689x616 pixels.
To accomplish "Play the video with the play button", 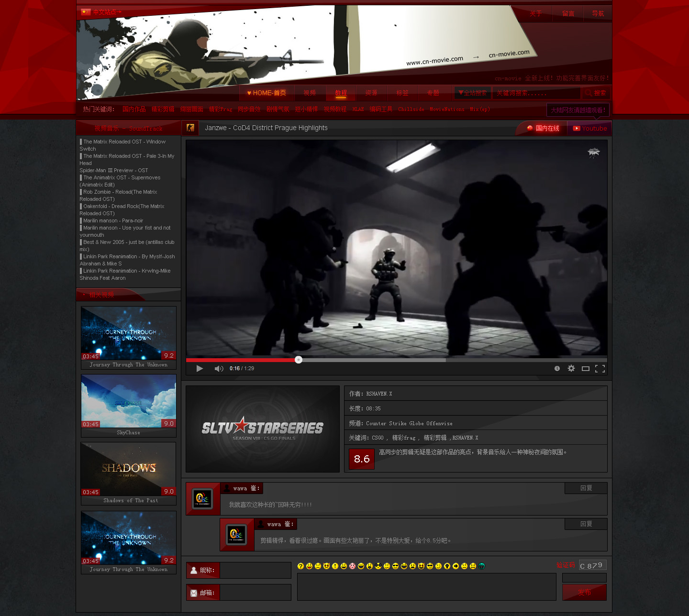I will coord(200,369).
